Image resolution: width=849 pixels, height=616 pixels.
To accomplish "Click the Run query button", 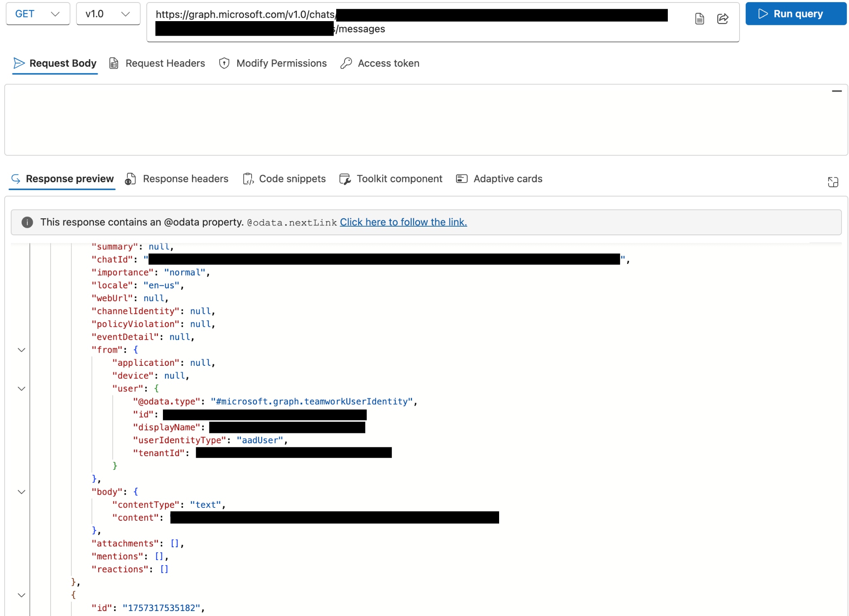I will tap(796, 14).
